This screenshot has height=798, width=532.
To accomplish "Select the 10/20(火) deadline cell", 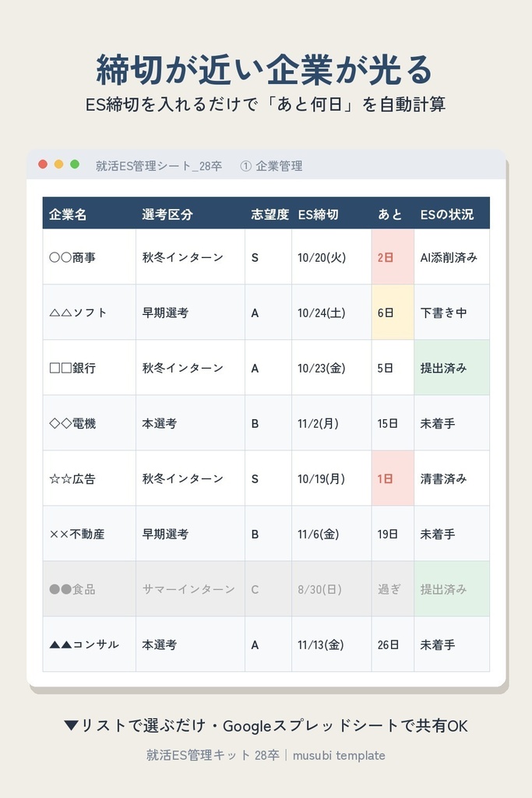I will (x=332, y=257).
